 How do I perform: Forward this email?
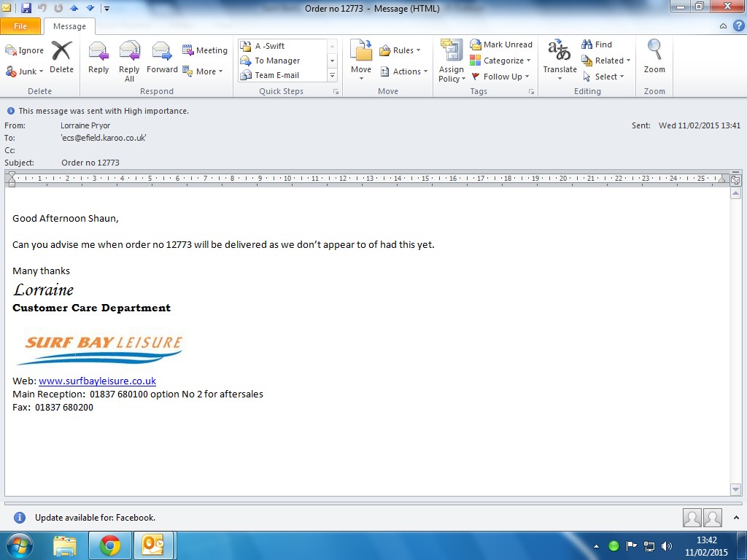pos(162,57)
